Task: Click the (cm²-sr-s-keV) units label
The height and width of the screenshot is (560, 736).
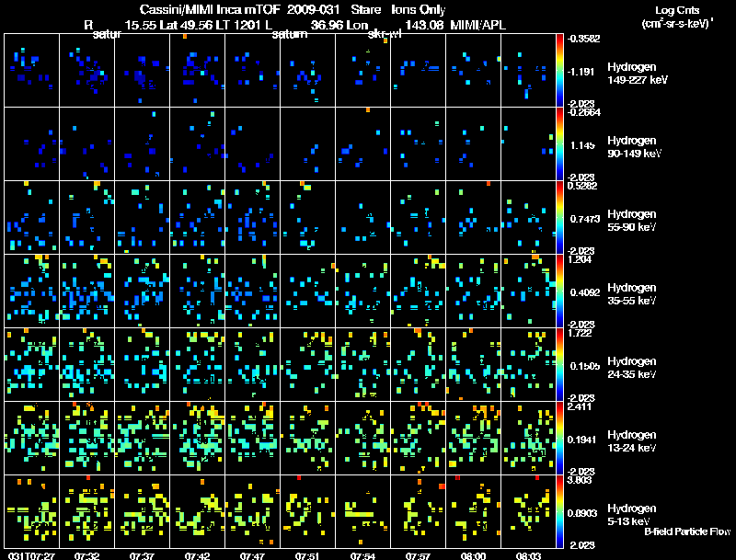Action: point(678,23)
